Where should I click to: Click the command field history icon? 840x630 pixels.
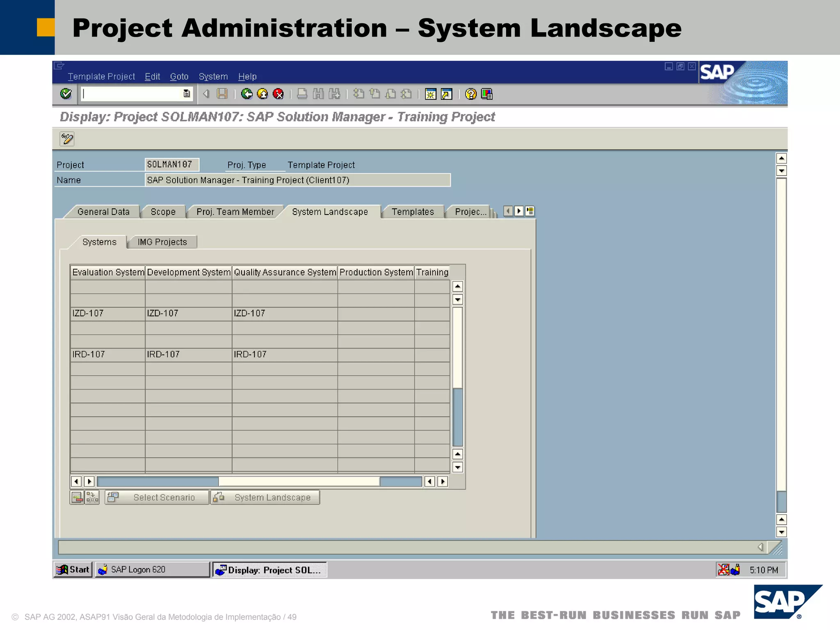(x=187, y=94)
